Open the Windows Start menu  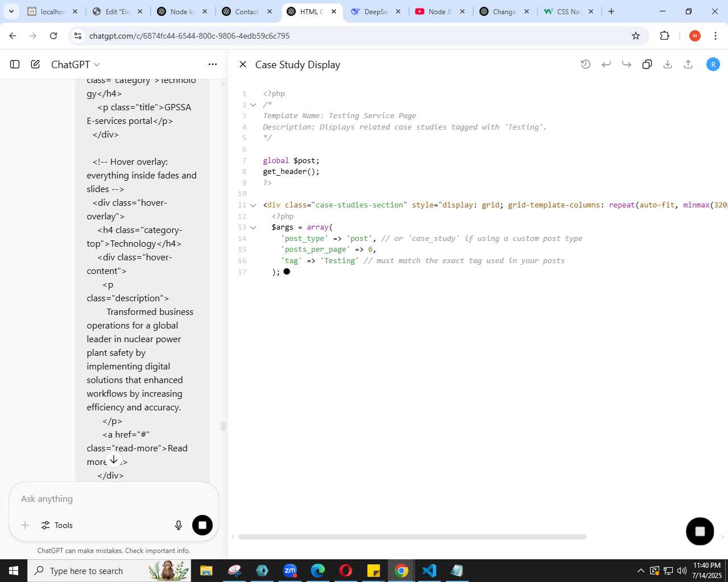pyautogui.click(x=14, y=571)
